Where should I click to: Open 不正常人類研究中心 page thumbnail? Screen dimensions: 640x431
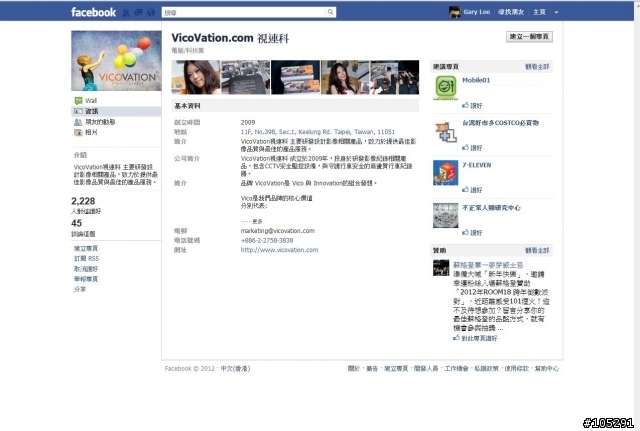click(x=445, y=215)
